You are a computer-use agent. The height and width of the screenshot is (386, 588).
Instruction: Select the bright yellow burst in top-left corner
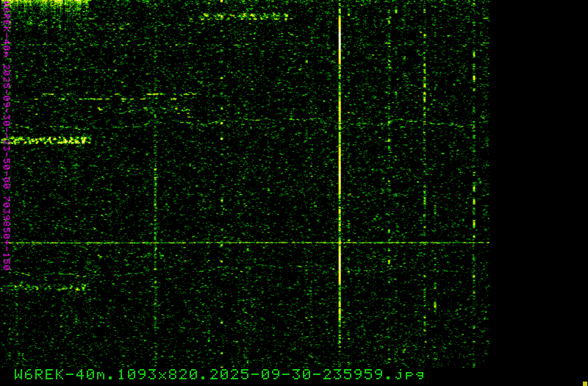click(44, 3)
